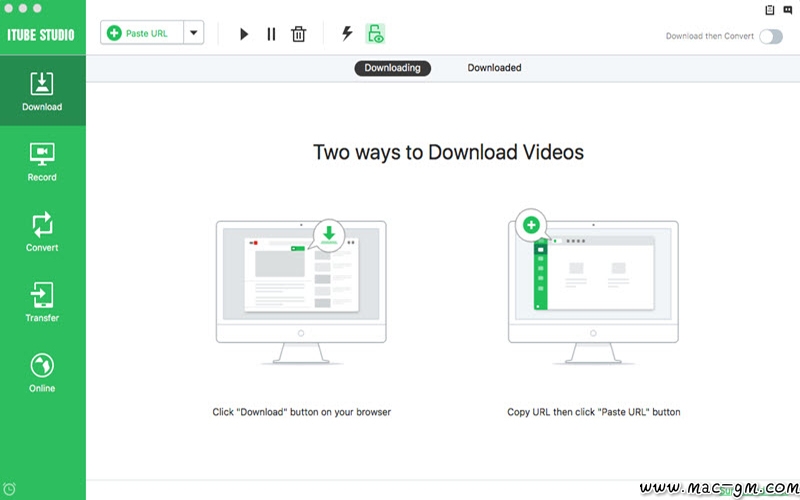Screen dimensions: 800x500
Task: Click 'Copy URL then click "Paste URL" button' text
Action: pos(593,412)
